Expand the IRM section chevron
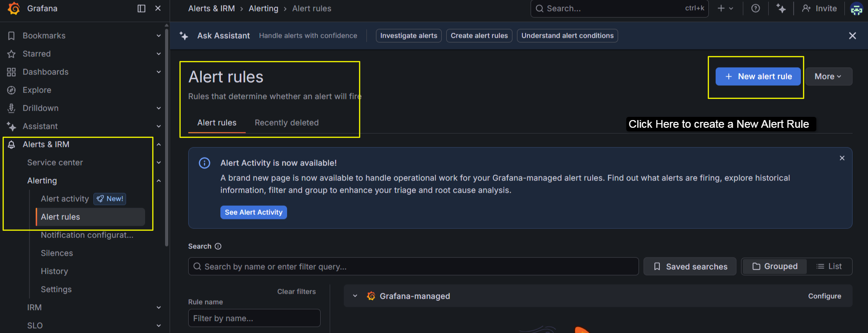868x333 pixels. (159, 308)
